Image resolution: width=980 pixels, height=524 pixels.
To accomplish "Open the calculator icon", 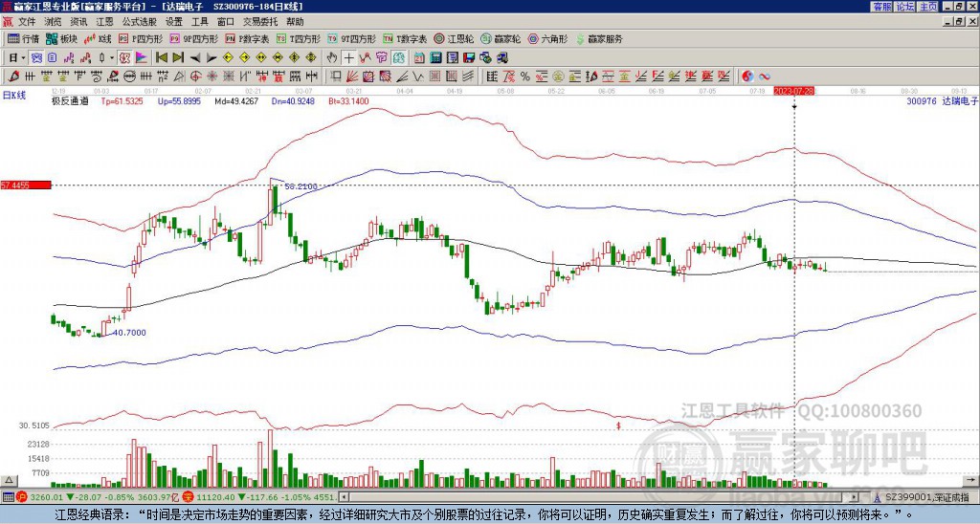I will click(435, 58).
